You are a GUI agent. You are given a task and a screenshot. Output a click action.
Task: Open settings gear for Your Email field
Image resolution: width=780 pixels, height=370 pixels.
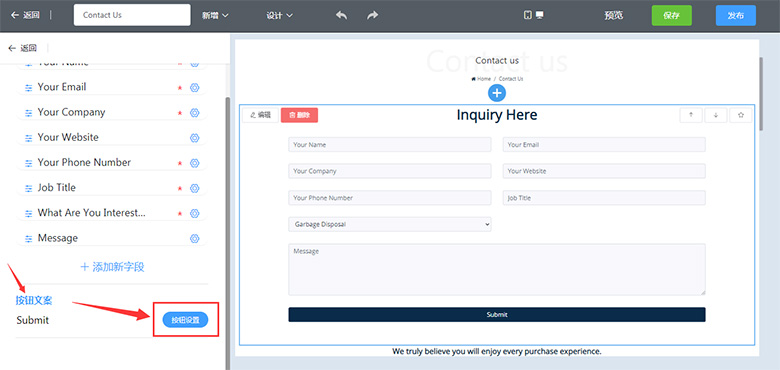[x=195, y=88]
